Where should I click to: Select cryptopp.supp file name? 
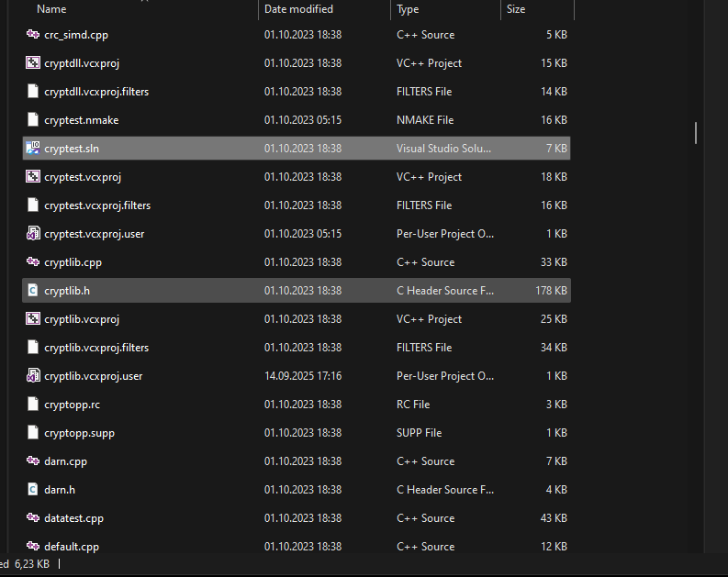79,433
